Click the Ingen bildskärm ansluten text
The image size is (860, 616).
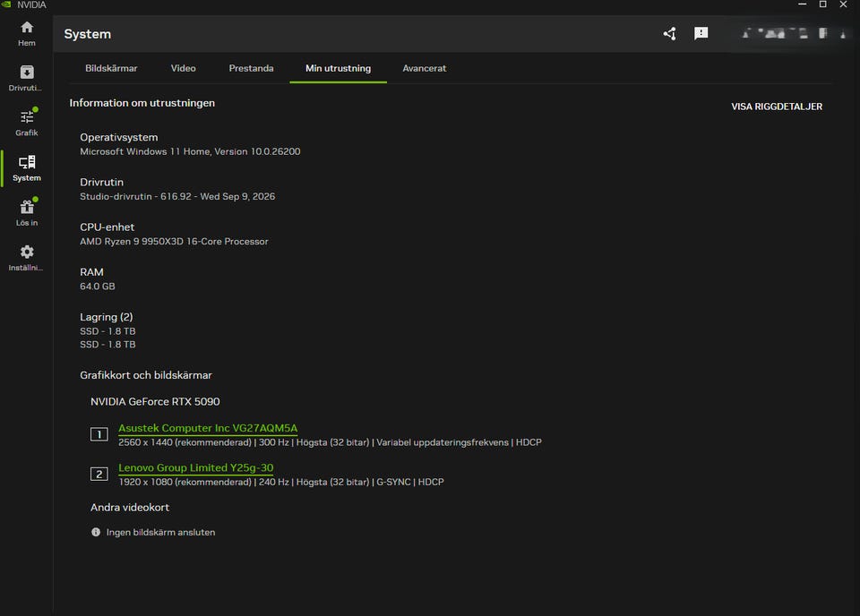(160, 533)
